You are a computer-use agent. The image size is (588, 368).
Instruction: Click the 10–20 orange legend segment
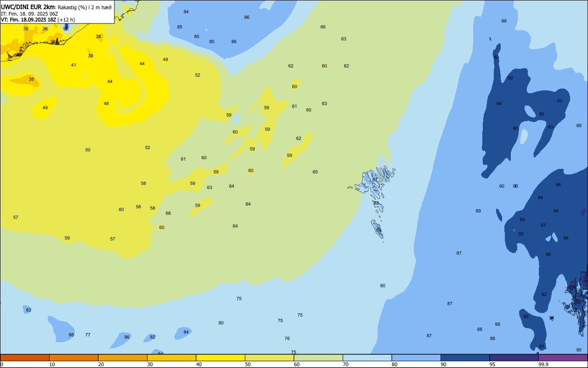click(73, 357)
